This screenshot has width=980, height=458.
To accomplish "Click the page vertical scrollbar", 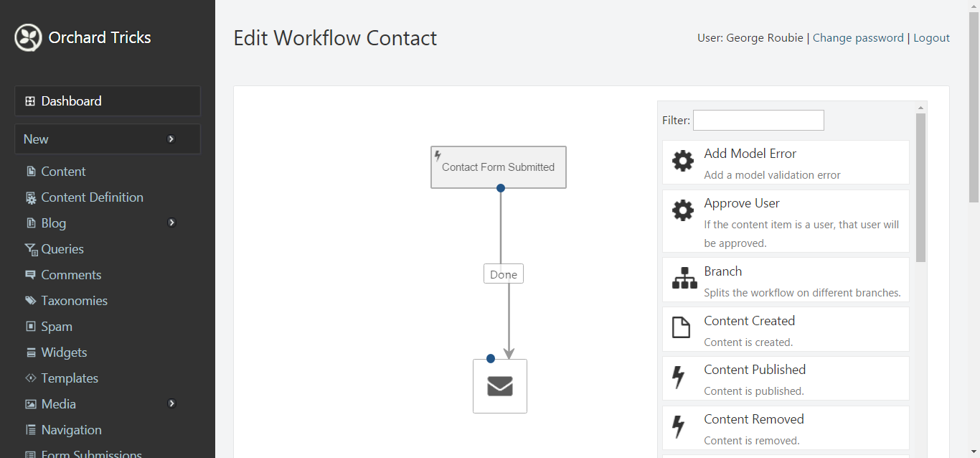I will pos(974,108).
